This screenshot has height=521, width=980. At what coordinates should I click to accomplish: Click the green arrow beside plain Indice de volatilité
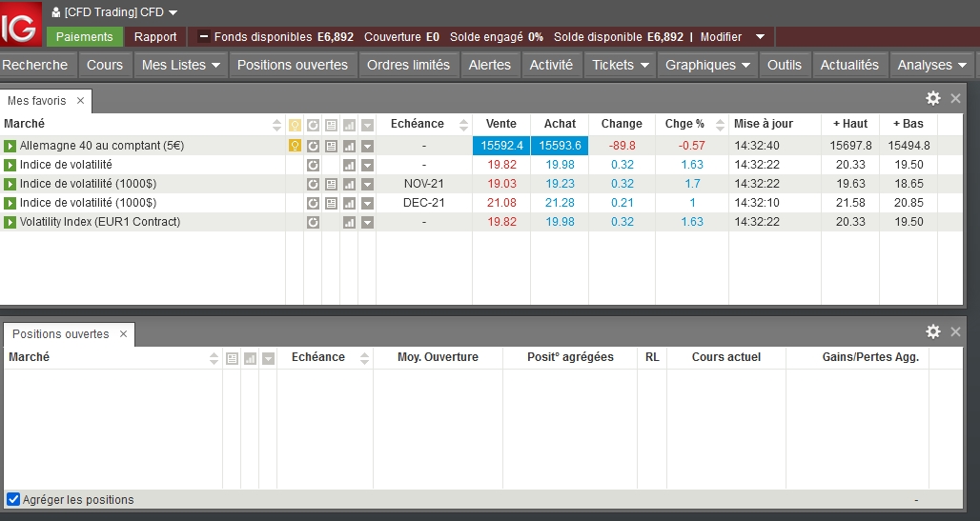coord(10,165)
